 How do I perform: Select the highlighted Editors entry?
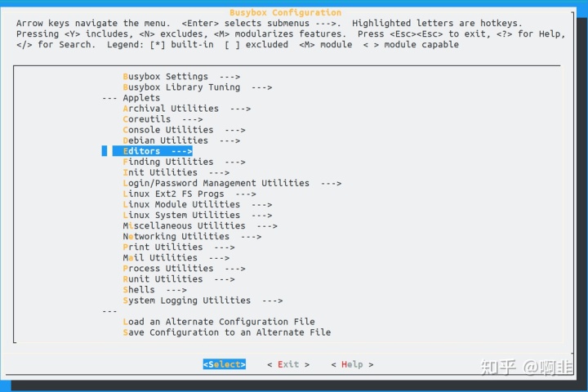pyautogui.click(x=153, y=151)
